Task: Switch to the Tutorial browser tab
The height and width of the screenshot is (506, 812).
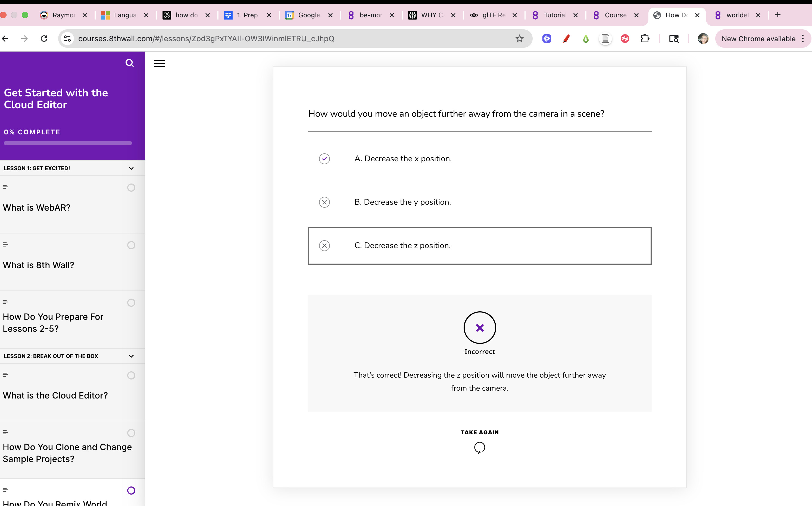Action: [x=554, y=15]
